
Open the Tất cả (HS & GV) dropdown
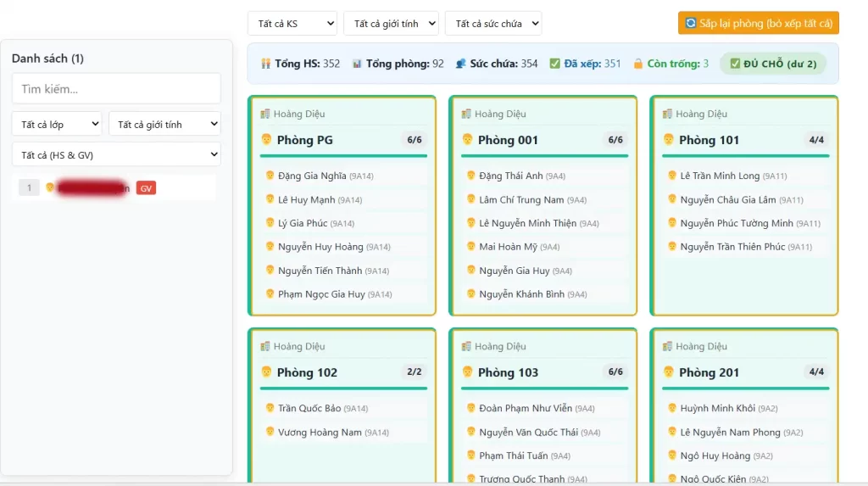[x=116, y=155]
